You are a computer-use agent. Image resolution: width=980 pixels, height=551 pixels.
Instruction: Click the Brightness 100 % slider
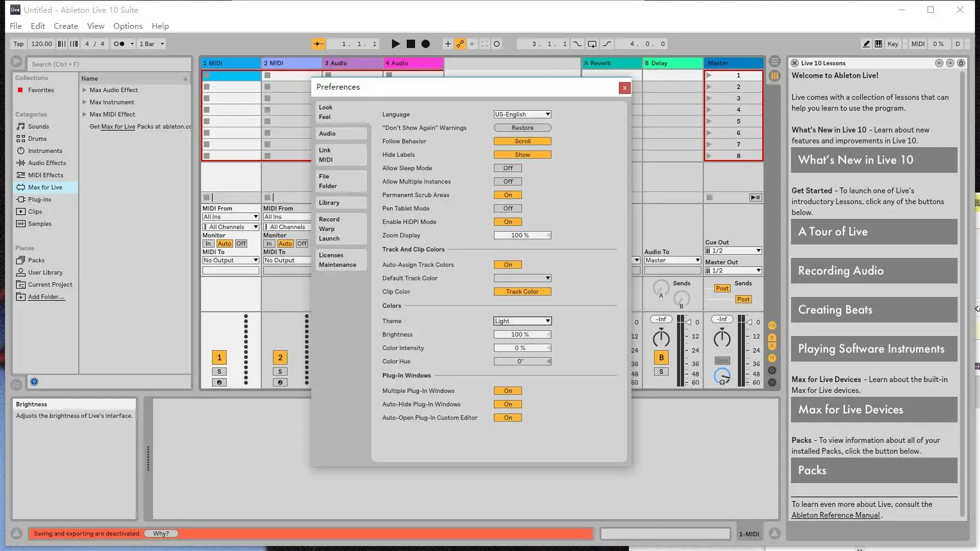click(x=523, y=334)
